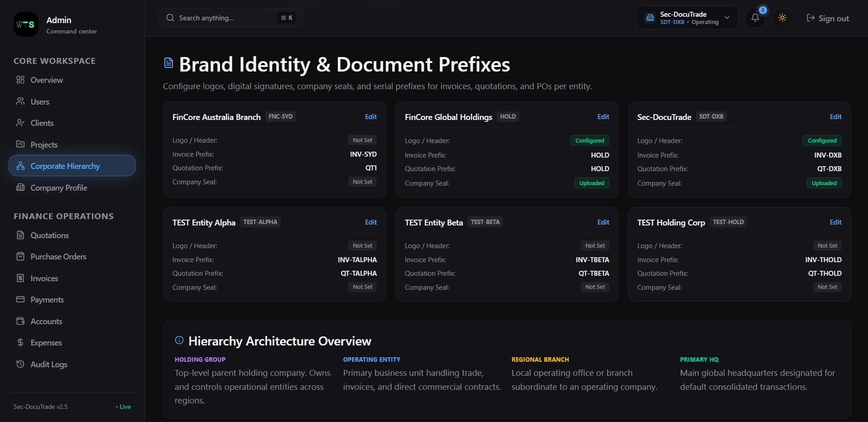Go to Users page
The image size is (868, 422).
click(72, 101)
